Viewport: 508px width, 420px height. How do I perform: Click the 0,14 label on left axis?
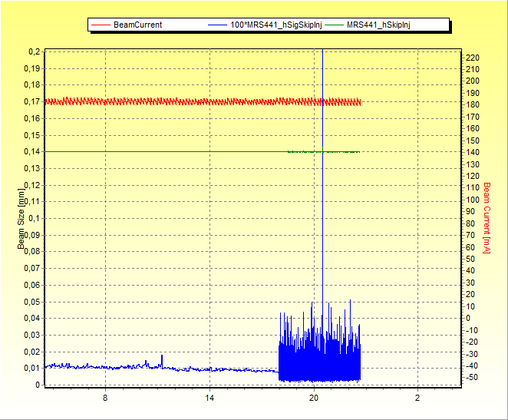(31, 152)
